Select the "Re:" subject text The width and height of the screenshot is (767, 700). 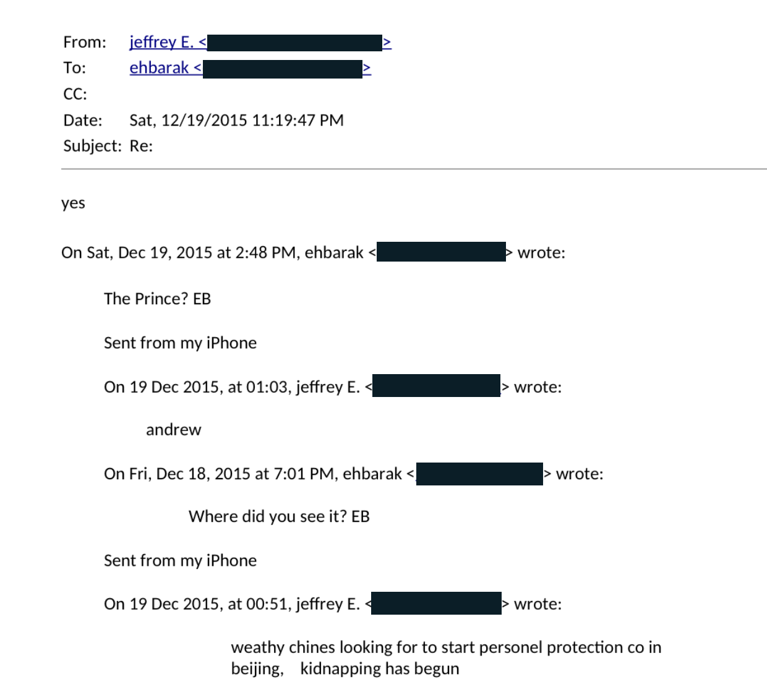coord(141,146)
